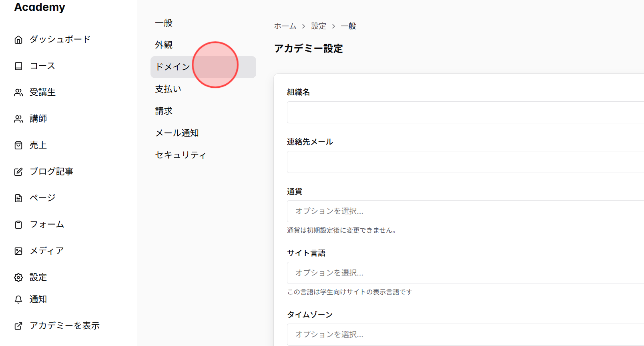This screenshot has height=346, width=644.
Task: Select the 支払い settings tab
Action: (x=203, y=89)
